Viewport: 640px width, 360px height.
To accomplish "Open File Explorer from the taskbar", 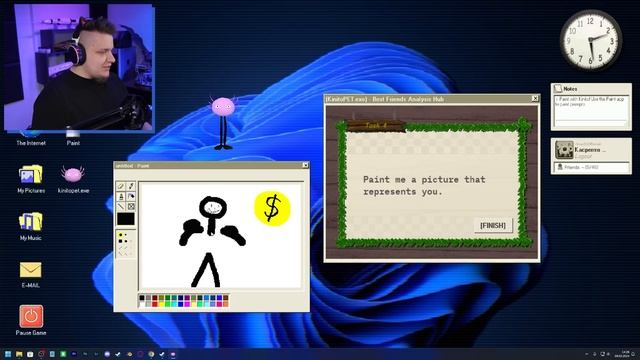I will coord(19,354).
